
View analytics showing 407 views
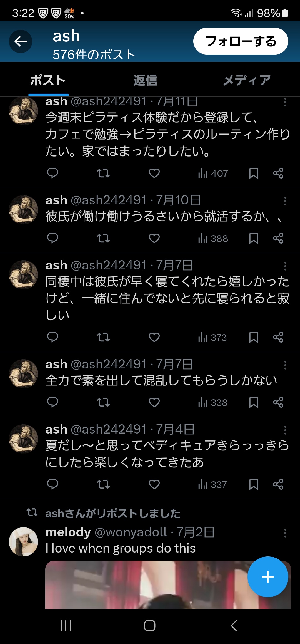pos(213,174)
